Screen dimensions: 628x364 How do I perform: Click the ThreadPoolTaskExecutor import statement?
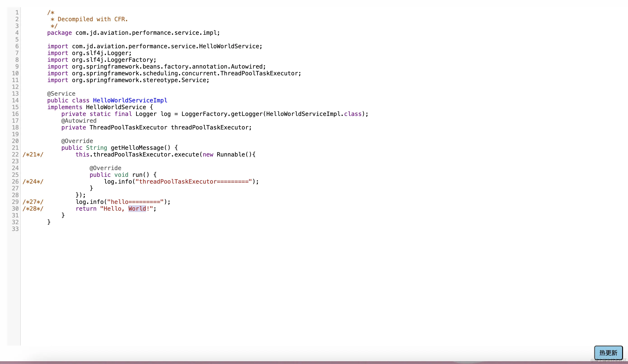click(x=174, y=74)
